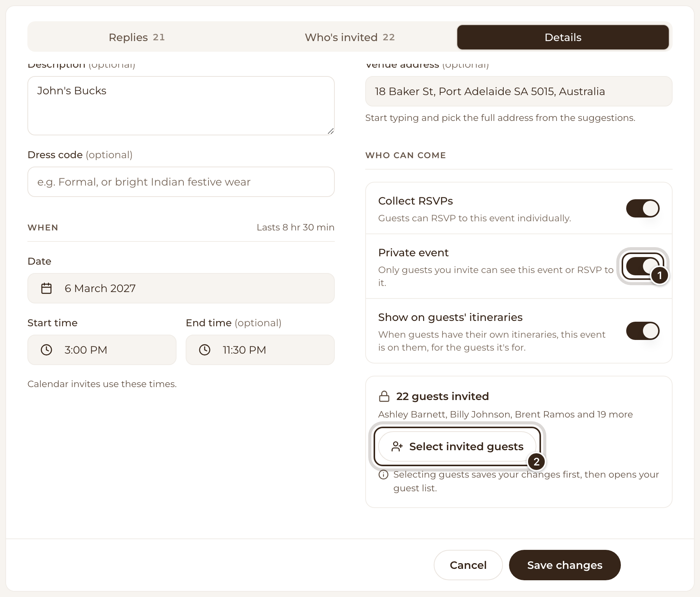
Task: Click the calendar icon in the Date field
Action: [46, 288]
